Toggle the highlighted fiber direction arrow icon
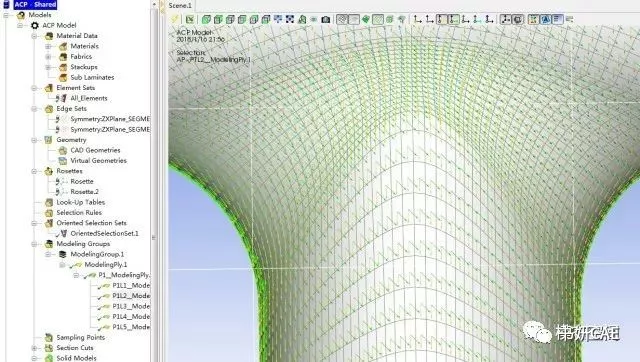 (441, 19)
